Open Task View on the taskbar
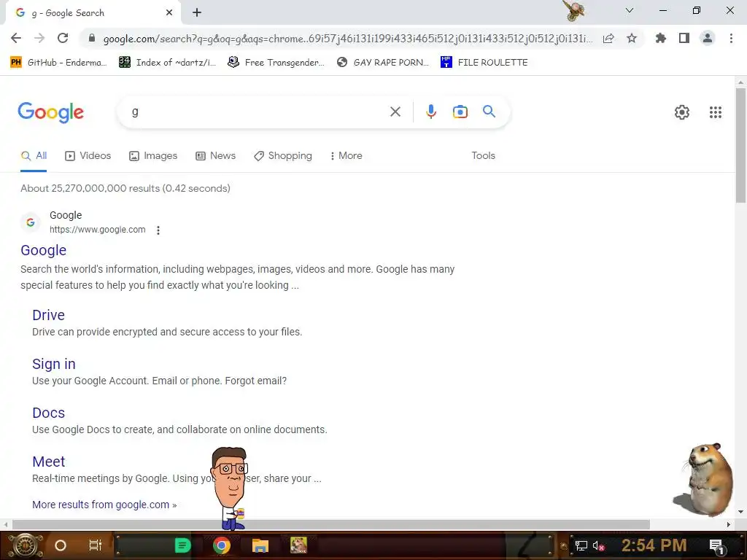 tap(96, 545)
